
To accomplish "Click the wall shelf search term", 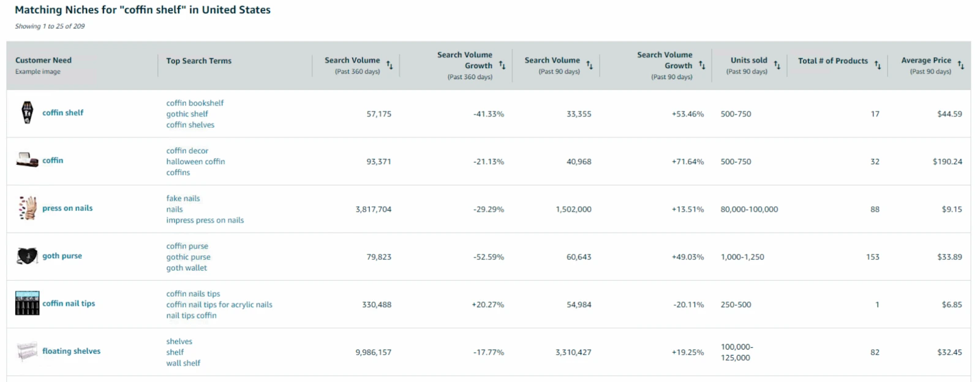I will click(x=183, y=363).
